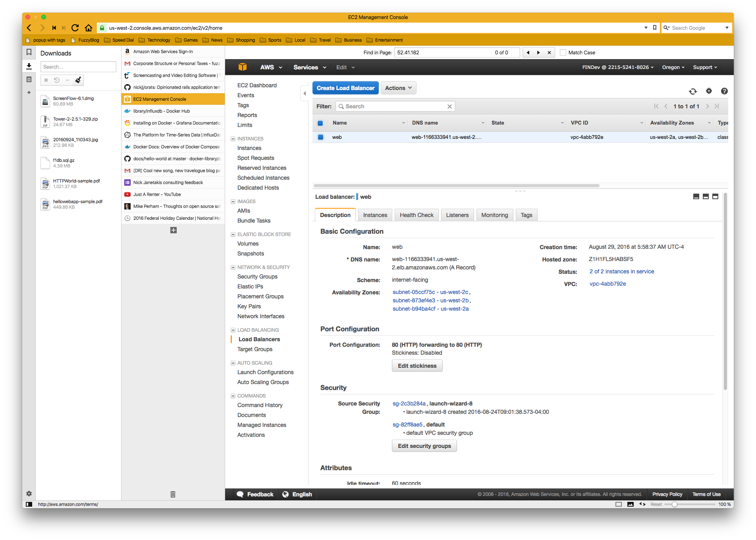Viewport: 756px width, 540px height.
Task: Jump to next find match arrow
Action: click(x=538, y=52)
